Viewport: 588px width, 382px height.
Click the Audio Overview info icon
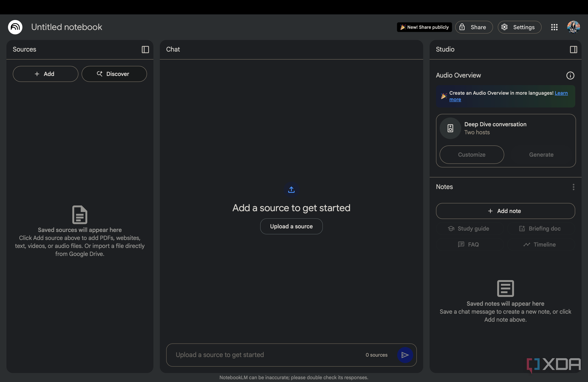coord(570,76)
